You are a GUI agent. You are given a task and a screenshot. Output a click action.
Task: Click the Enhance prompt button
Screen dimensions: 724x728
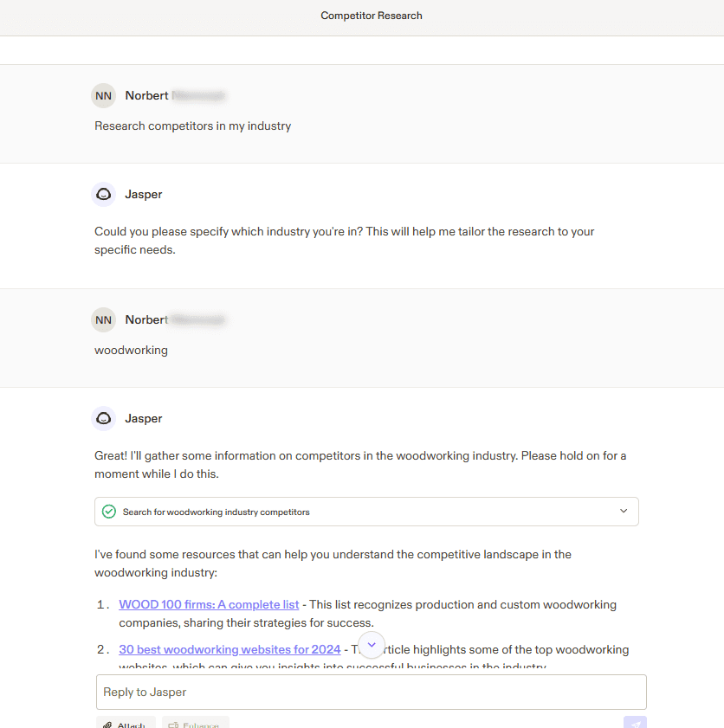point(196,723)
